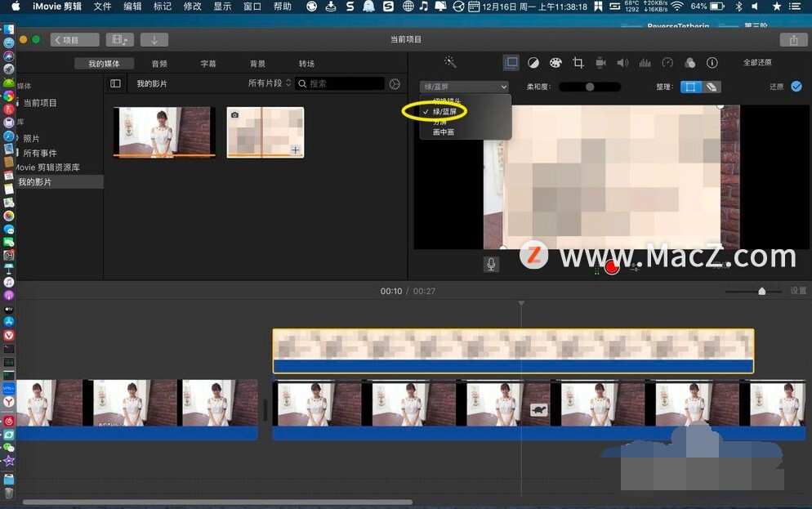The width and height of the screenshot is (812, 509).
Task: Open the stabilization camera icon
Action: (x=600, y=63)
